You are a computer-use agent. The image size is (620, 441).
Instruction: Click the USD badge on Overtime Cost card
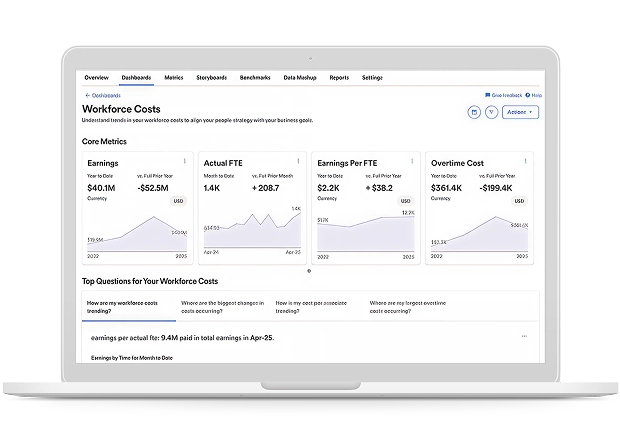point(519,201)
